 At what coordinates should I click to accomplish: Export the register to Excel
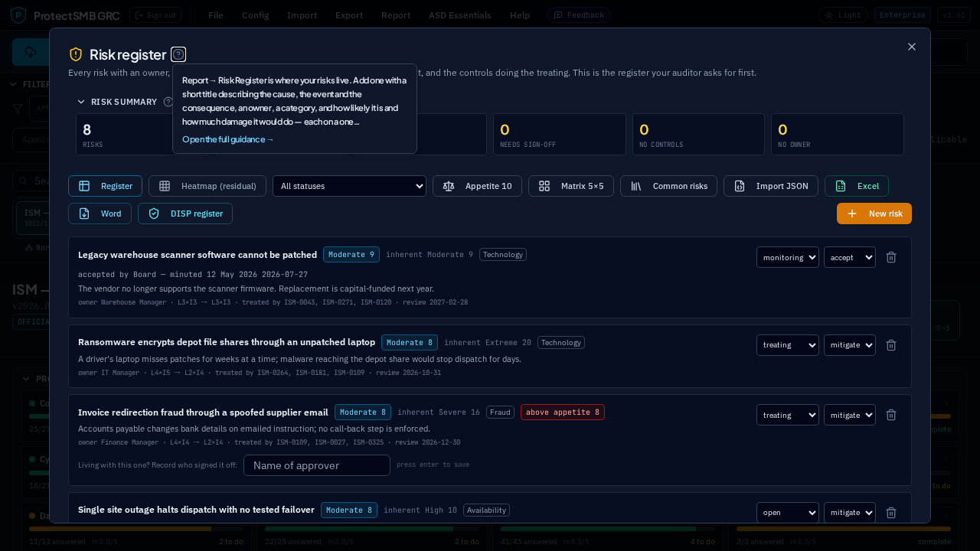pyautogui.click(x=857, y=186)
